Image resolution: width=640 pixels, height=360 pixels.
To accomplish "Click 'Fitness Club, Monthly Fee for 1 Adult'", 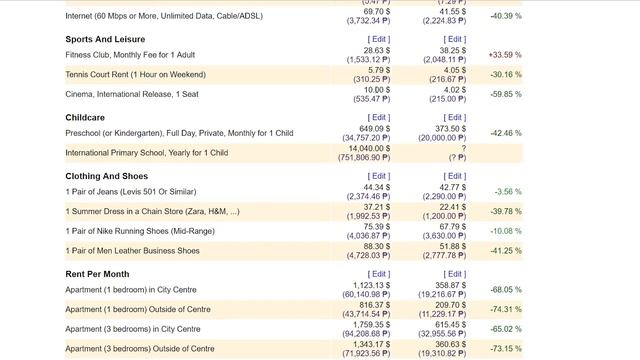I will (130, 55).
